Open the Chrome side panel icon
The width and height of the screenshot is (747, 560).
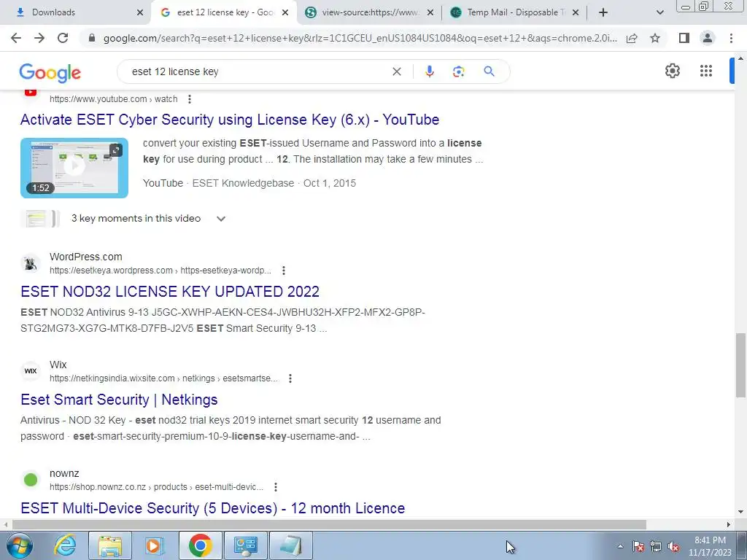tap(684, 38)
